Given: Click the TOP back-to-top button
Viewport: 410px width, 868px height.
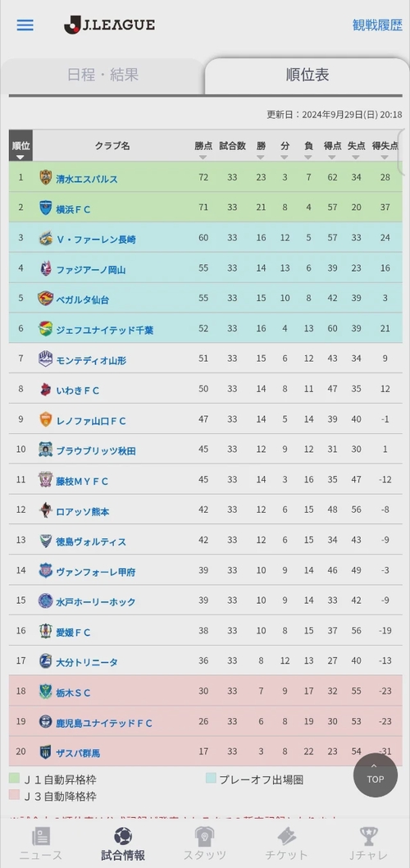Looking at the screenshot, I should pyautogui.click(x=375, y=775).
